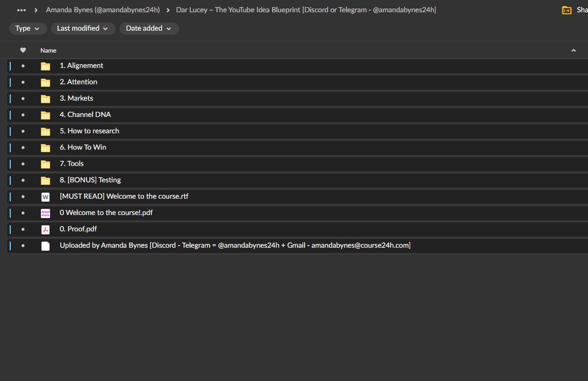Click the folder icon for 1. Alignement

[46, 66]
